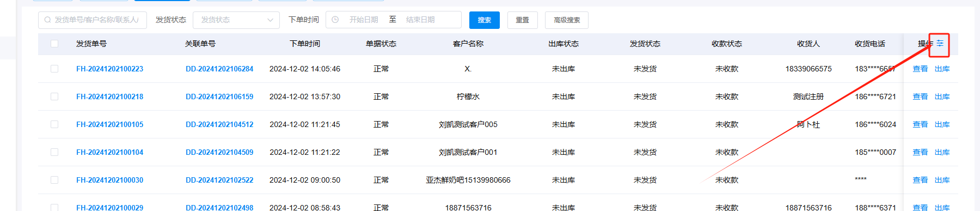980x211 pixels.
Task: Select phone 185****0007 cell
Action: [875, 152]
